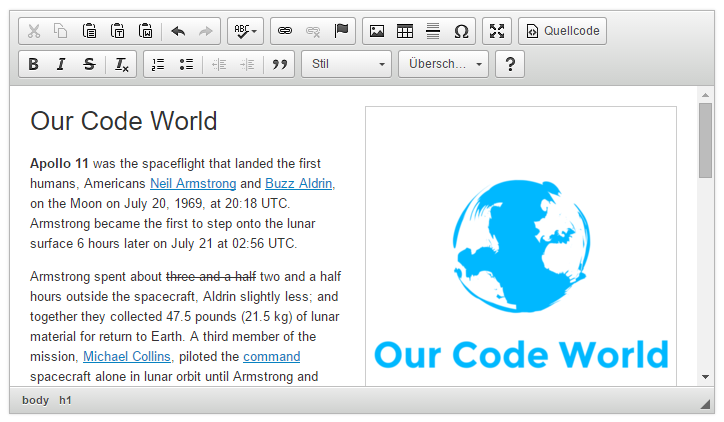Insert a link with chain icon
The image size is (724, 422).
(285, 31)
